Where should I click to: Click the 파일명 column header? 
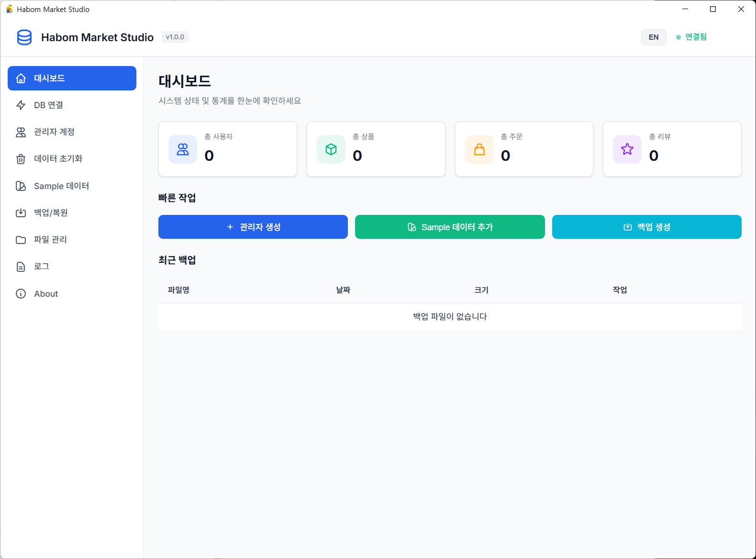point(179,290)
